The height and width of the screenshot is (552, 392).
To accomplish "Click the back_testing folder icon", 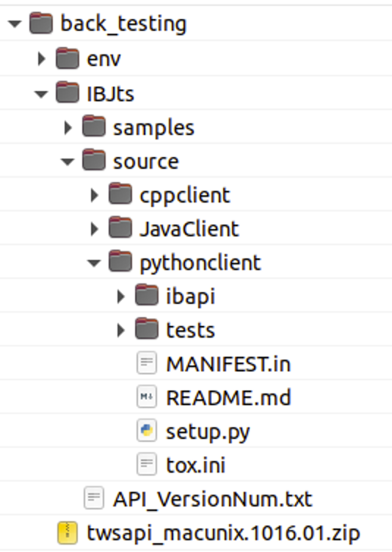I will coord(41,23).
